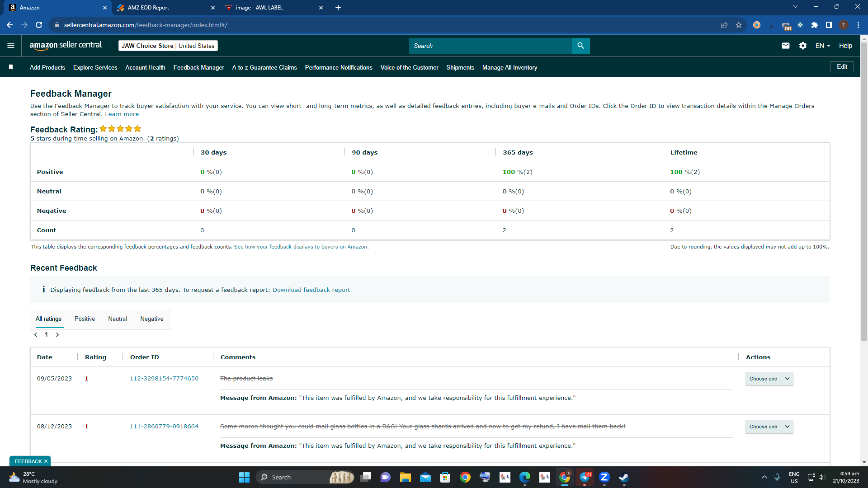Click the orange circle extension icon
The height and width of the screenshot is (488, 868).
click(x=757, y=25)
